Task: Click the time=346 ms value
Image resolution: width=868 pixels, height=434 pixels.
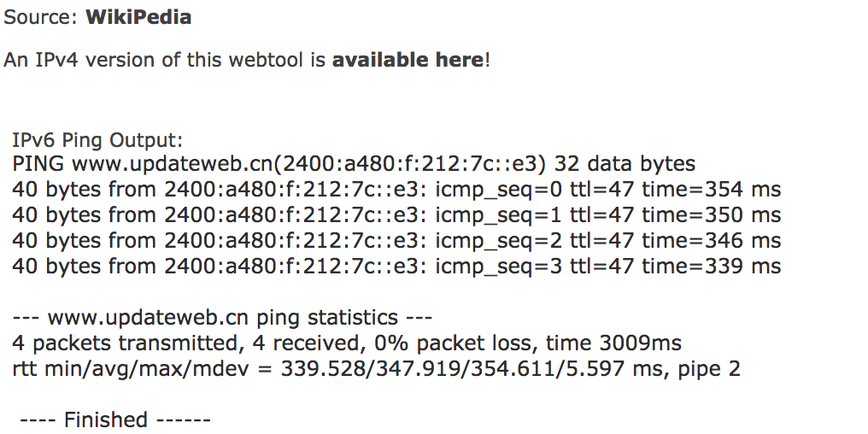Action: 712,241
